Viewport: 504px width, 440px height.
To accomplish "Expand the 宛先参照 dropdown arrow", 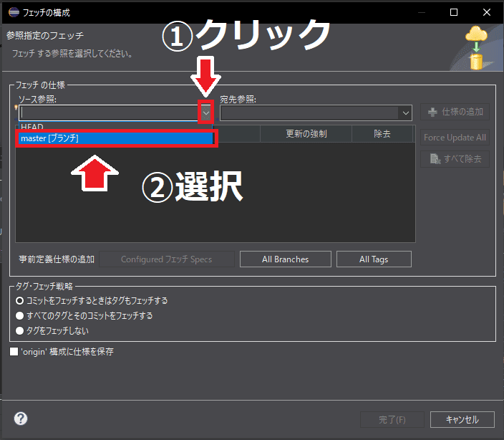I will click(406, 113).
